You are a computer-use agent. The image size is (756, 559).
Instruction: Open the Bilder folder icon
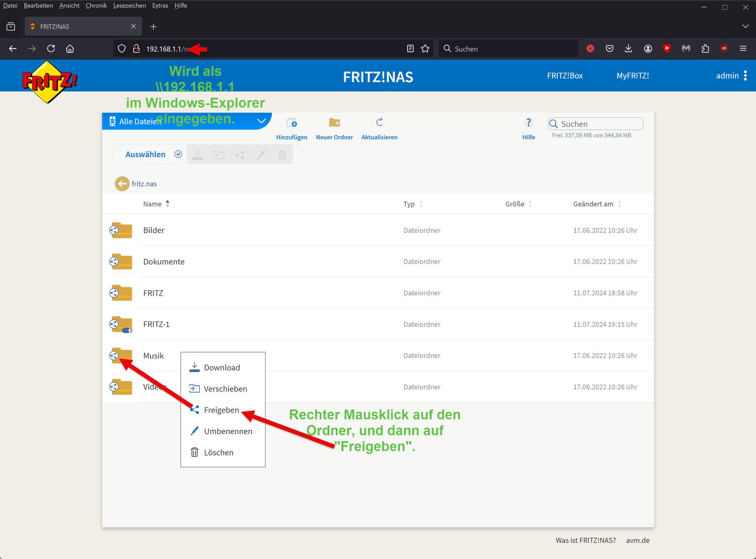(x=122, y=230)
